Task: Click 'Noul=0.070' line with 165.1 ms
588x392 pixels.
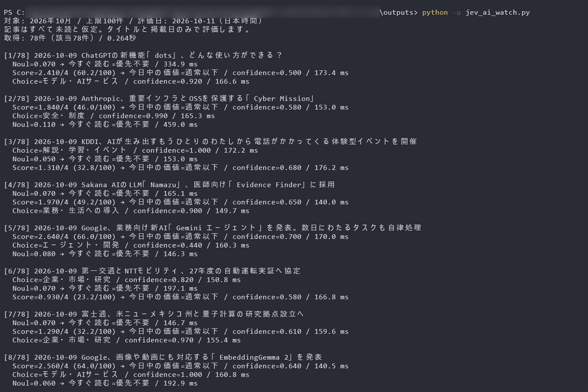Action: 105,193
